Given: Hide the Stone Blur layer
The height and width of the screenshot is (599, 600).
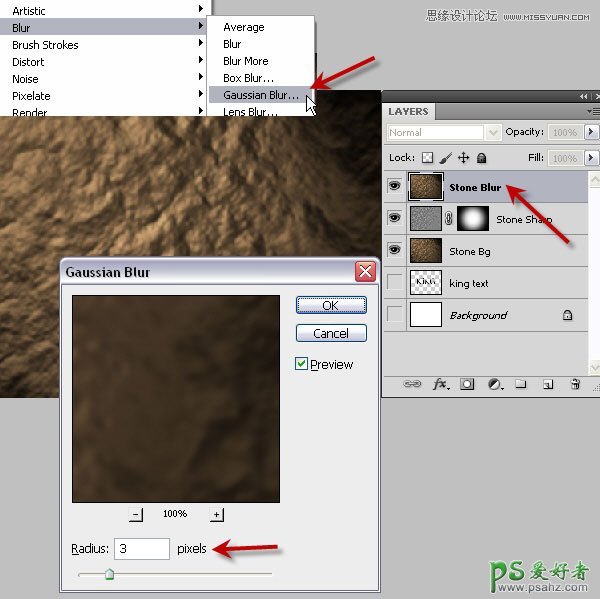Looking at the screenshot, I should 395,187.
